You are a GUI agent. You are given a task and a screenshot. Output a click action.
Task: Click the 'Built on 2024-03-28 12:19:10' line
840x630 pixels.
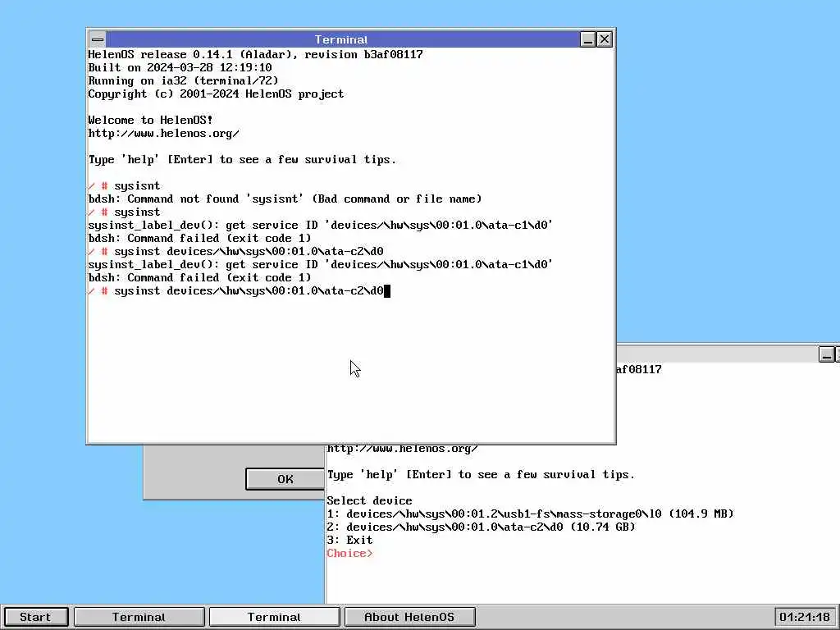[180, 67]
